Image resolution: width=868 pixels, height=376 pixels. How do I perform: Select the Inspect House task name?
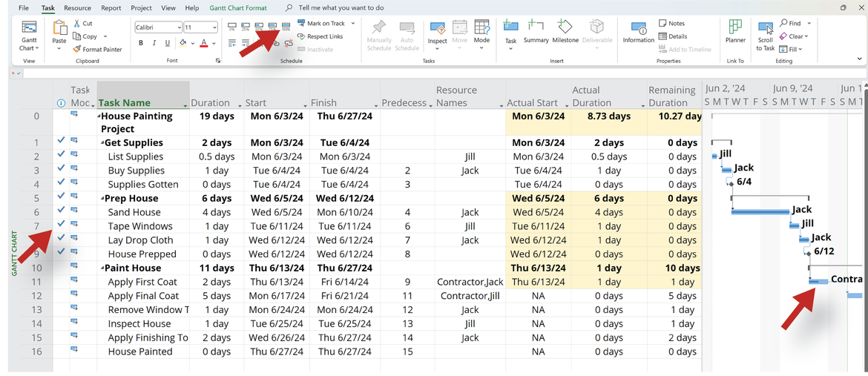coord(139,324)
